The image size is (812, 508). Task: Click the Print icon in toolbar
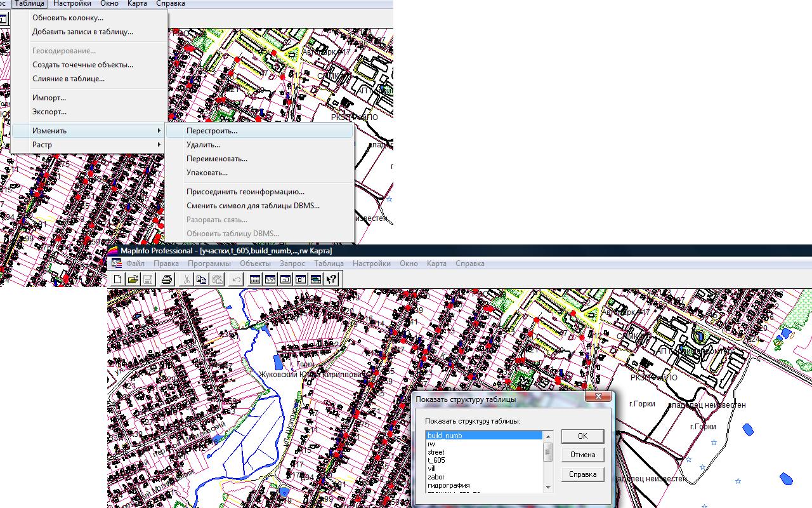166,279
